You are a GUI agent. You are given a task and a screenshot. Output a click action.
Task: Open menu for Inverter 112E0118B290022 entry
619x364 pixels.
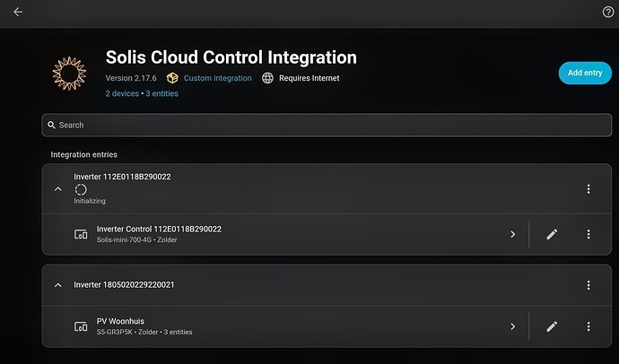point(588,189)
